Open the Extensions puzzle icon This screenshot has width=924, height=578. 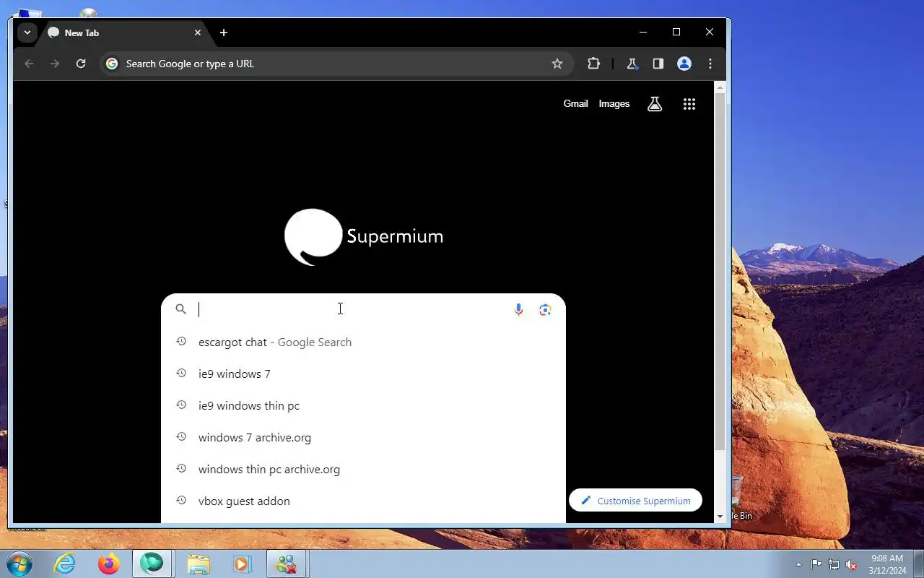(x=593, y=64)
